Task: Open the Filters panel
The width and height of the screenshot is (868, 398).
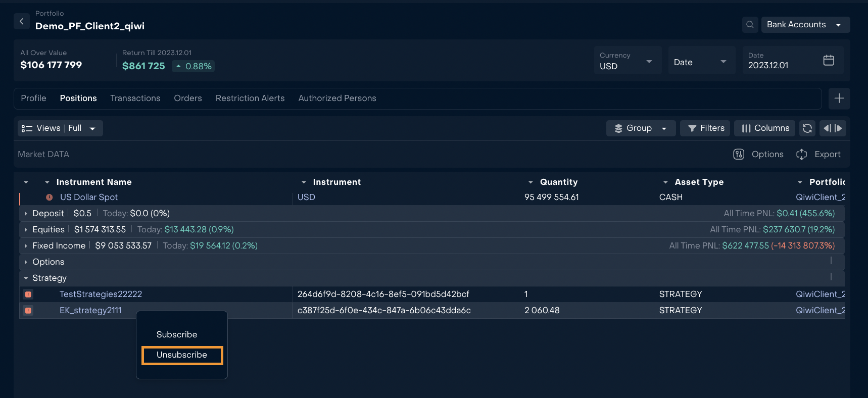Action: tap(705, 128)
